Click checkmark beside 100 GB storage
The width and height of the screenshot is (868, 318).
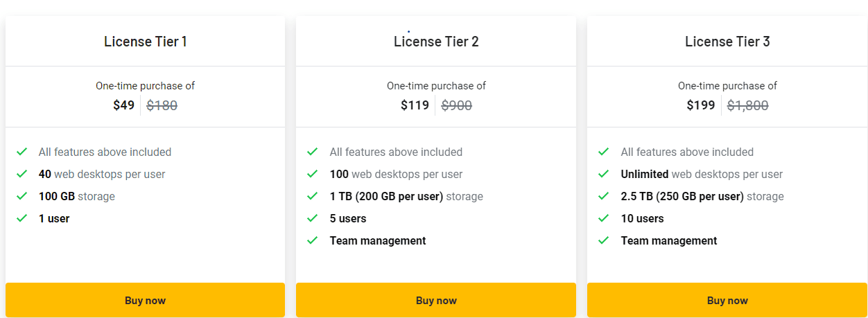pyautogui.click(x=21, y=196)
